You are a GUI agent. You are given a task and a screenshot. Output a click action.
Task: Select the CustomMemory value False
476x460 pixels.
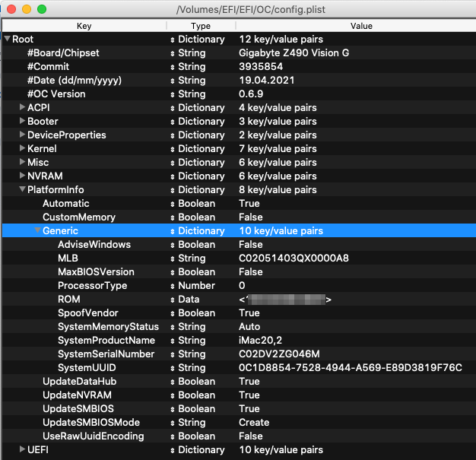point(251,217)
